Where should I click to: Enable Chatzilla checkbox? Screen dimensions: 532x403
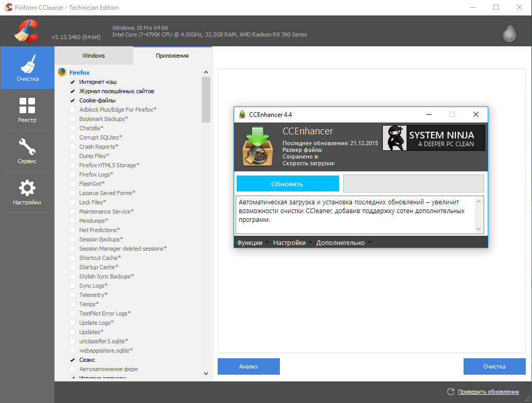tap(73, 128)
